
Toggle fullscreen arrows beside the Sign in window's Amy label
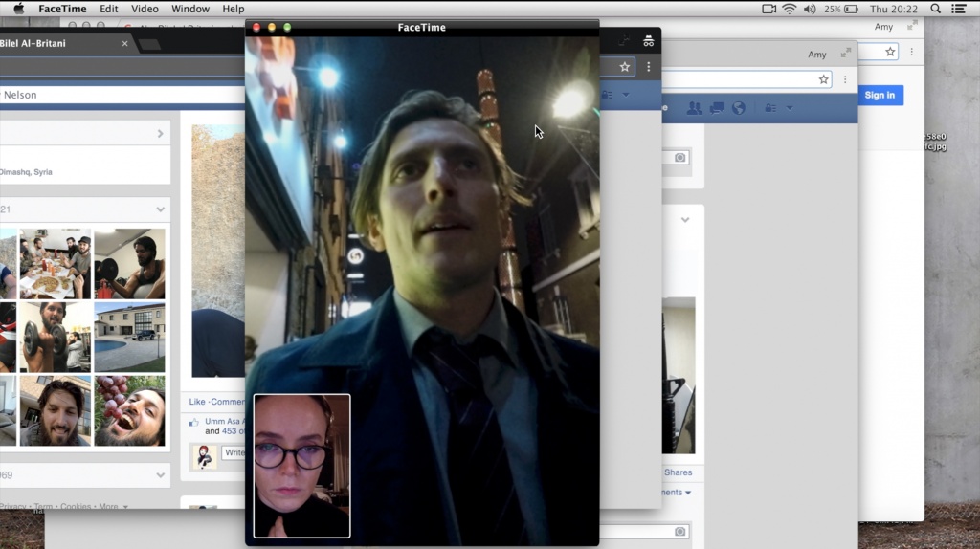[x=912, y=27]
